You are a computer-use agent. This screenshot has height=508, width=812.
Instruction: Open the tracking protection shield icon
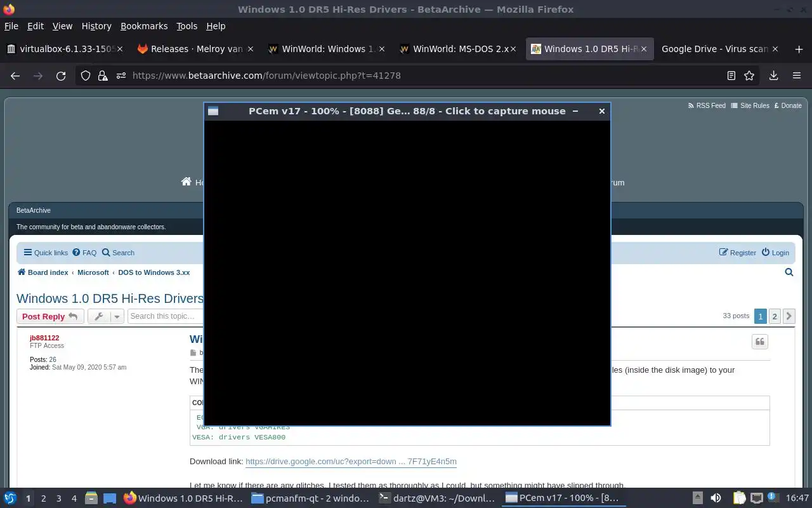86,76
